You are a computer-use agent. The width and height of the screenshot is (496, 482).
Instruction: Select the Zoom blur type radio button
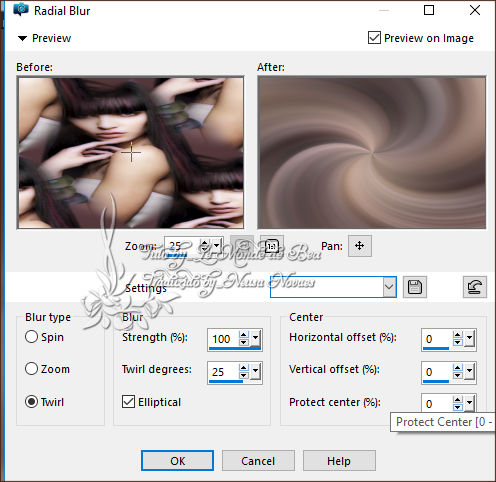coord(31,369)
